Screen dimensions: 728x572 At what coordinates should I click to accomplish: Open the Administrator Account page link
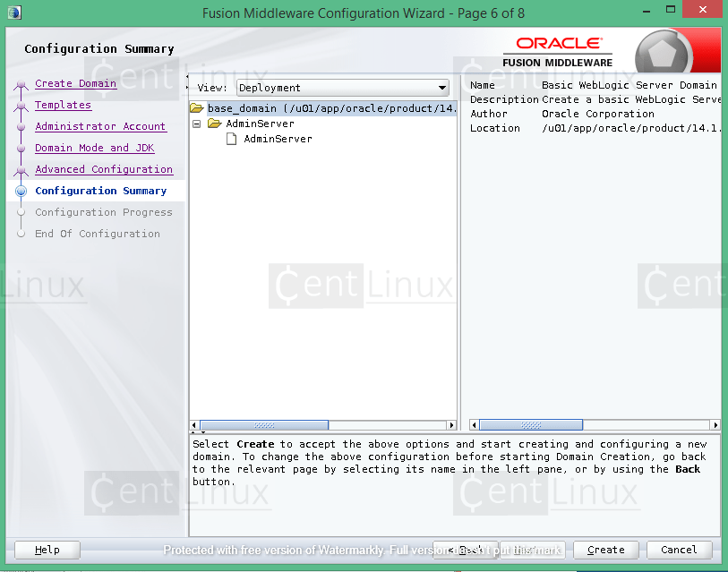(x=101, y=126)
